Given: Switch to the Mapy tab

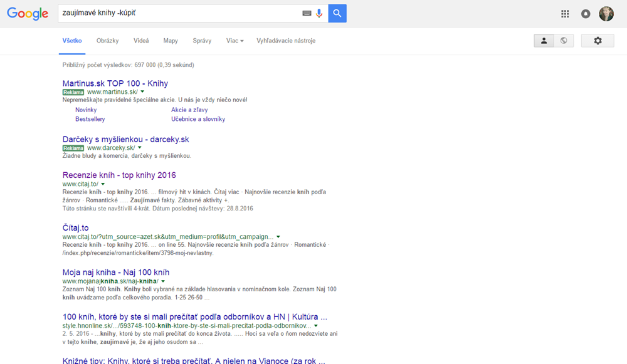Looking at the screenshot, I should 171,41.
